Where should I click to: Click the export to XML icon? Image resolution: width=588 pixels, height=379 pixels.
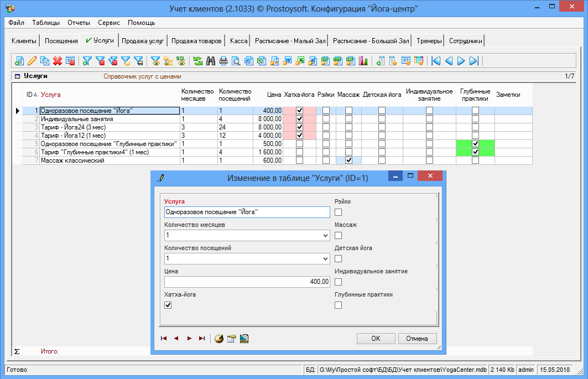[351, 61]
